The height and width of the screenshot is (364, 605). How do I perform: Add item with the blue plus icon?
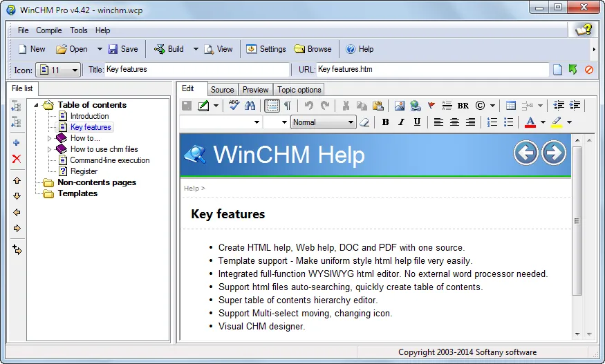click(x=16, y=143)
